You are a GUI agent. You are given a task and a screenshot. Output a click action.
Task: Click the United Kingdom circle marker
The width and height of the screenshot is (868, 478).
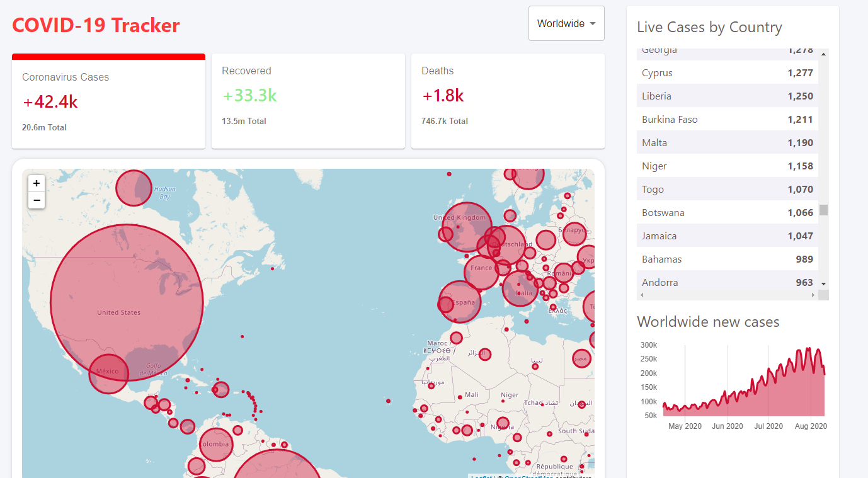point(466,227)
